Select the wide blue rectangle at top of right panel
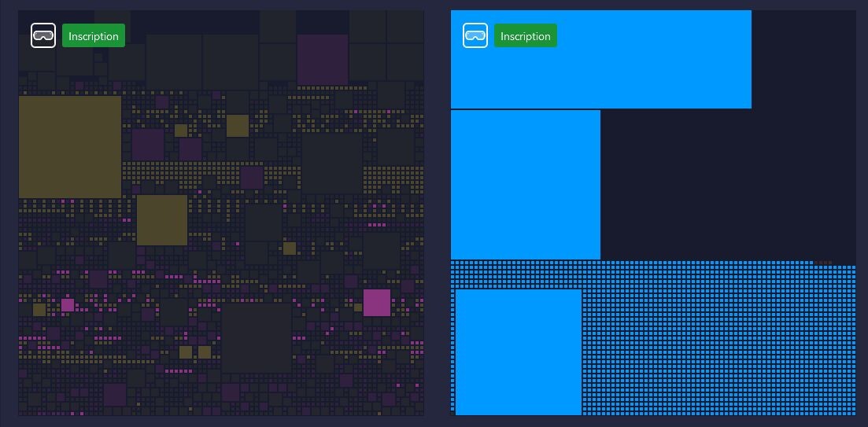Image resolution: width=868 pixels, height=427 pixels. click(x=601, y=59)
